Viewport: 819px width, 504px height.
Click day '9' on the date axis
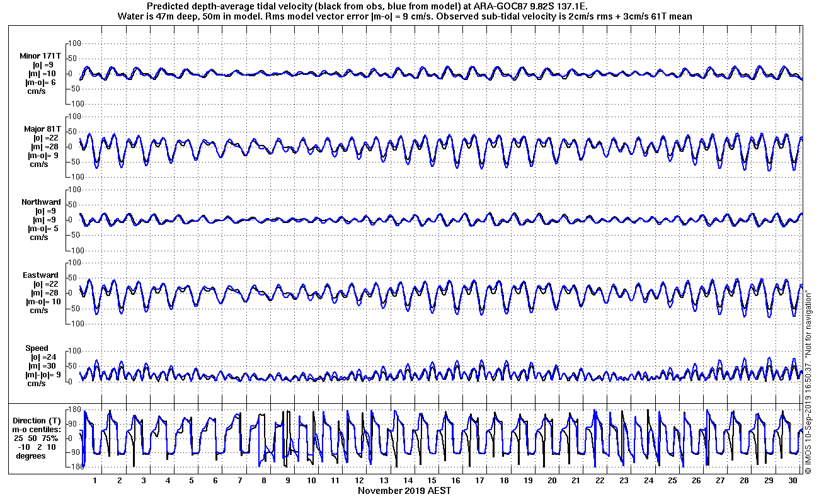(x=288, y=480)
